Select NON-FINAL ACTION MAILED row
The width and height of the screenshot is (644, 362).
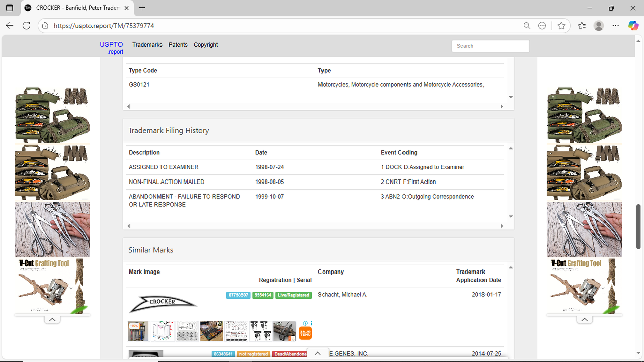click(167, 182)
